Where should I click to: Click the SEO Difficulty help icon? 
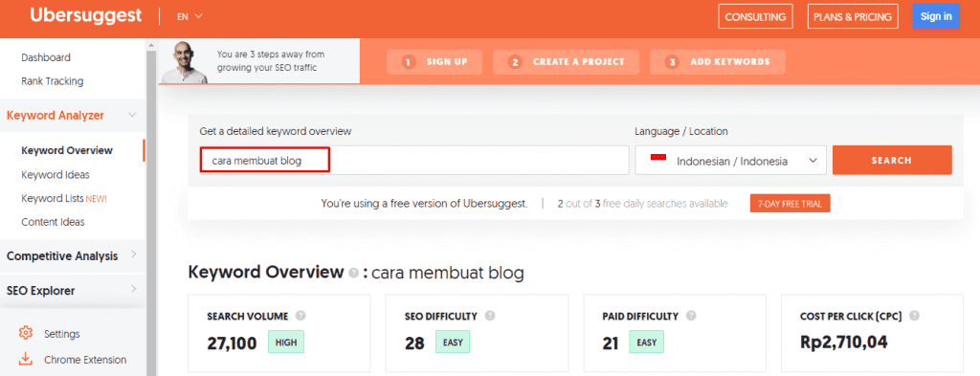(x=489, y=316)
